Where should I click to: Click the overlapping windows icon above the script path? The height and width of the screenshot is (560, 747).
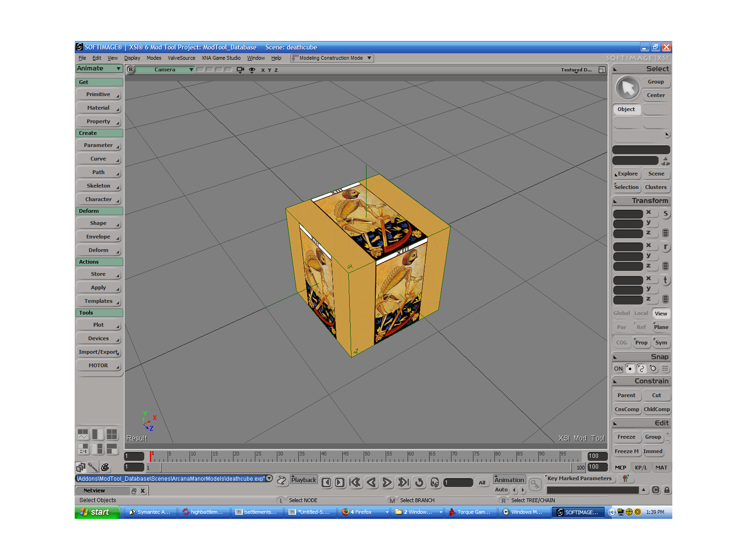tap(80, 467)
